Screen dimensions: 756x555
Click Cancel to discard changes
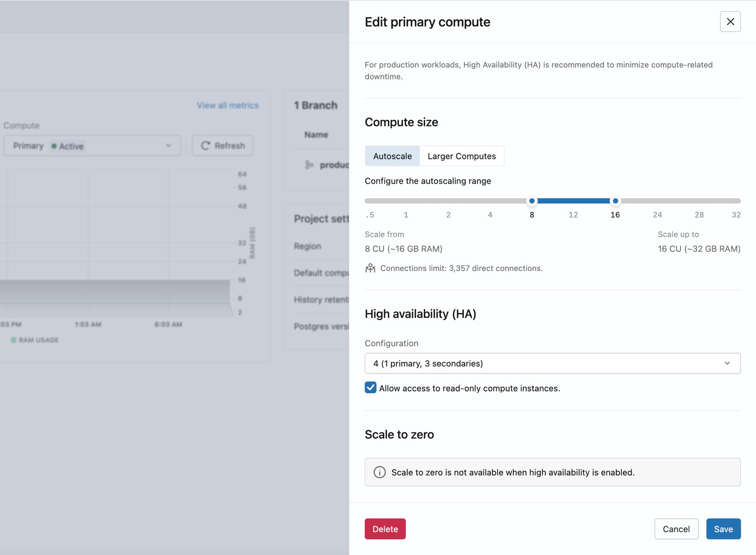tap(676, 529)
